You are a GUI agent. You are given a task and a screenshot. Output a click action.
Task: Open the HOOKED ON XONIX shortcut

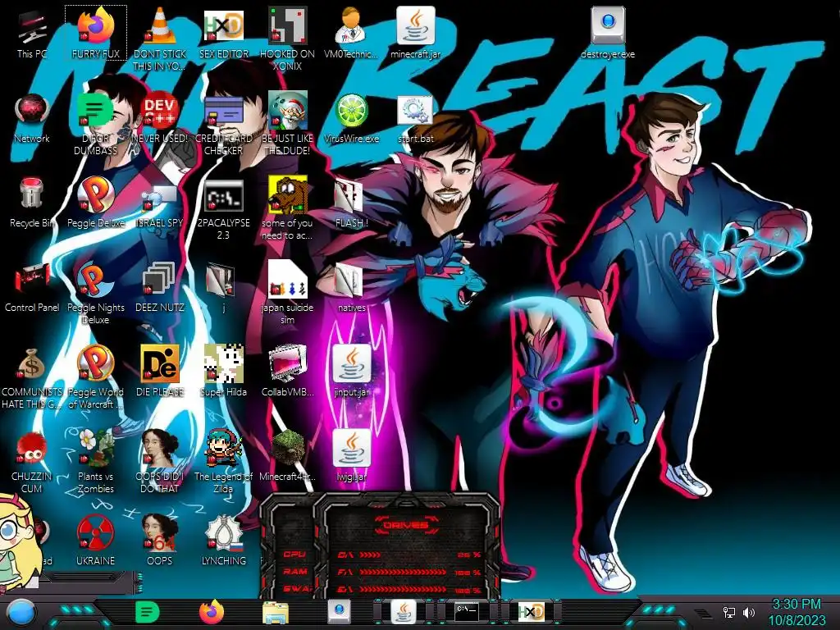click(288, 39)
